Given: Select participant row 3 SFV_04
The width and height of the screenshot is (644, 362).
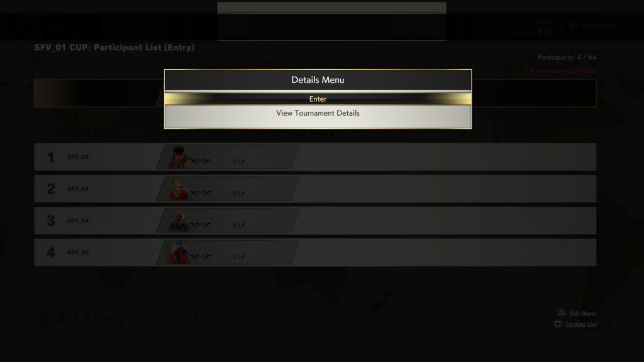Looking at the screenshot, I should point(315,221).
